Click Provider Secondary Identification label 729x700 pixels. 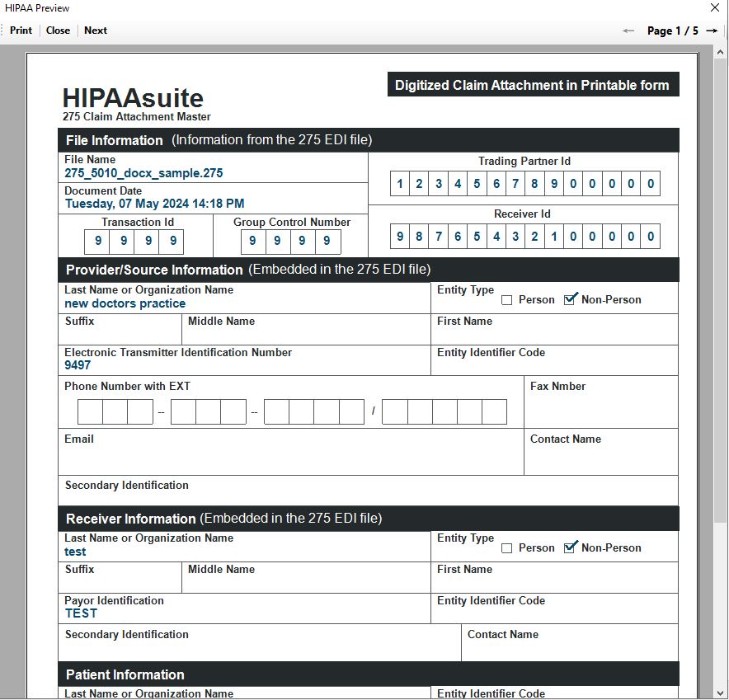tap(127, 486)
